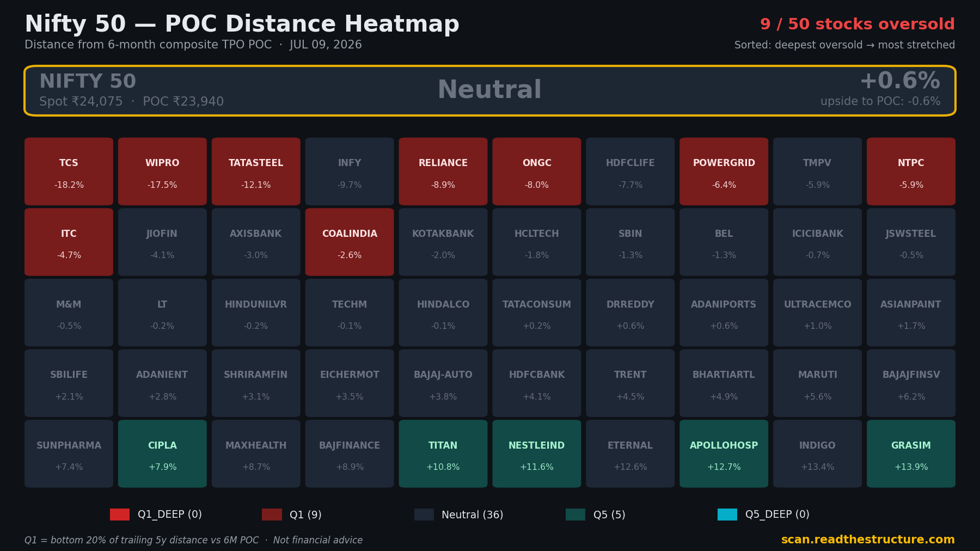Viewport: 980px width, 551px height.
Task: Click the Neutral legend swatch
Action: tap(424, 515)
